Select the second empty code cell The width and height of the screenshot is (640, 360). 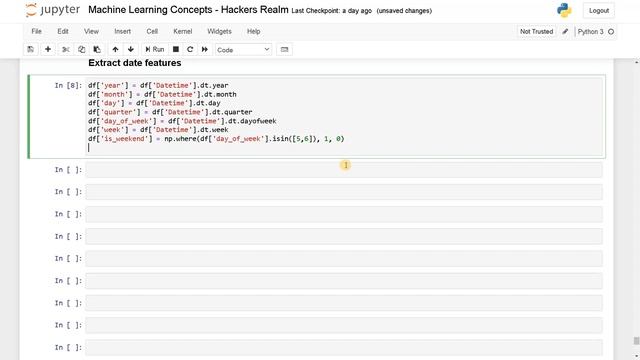(x=344, y=192)
